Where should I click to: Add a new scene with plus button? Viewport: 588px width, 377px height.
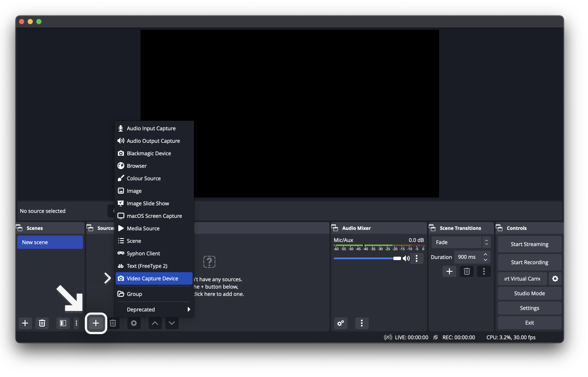[x=25, y=323]
